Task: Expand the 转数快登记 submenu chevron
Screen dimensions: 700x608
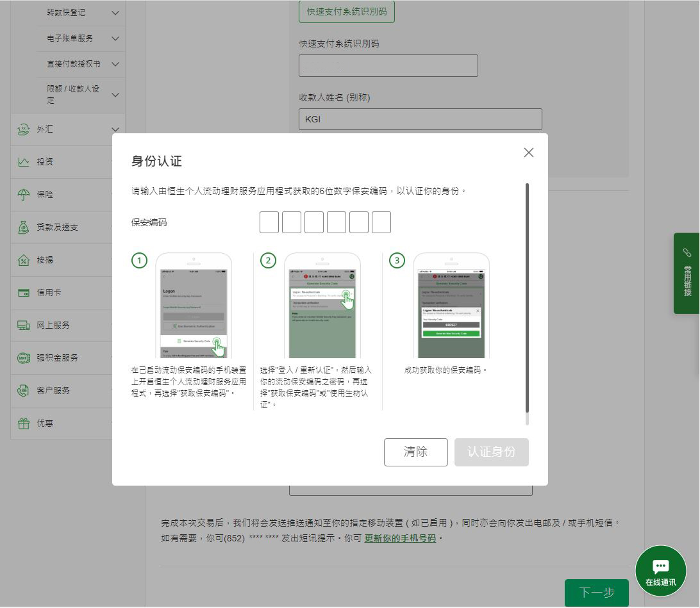Action: click(115, 13)
